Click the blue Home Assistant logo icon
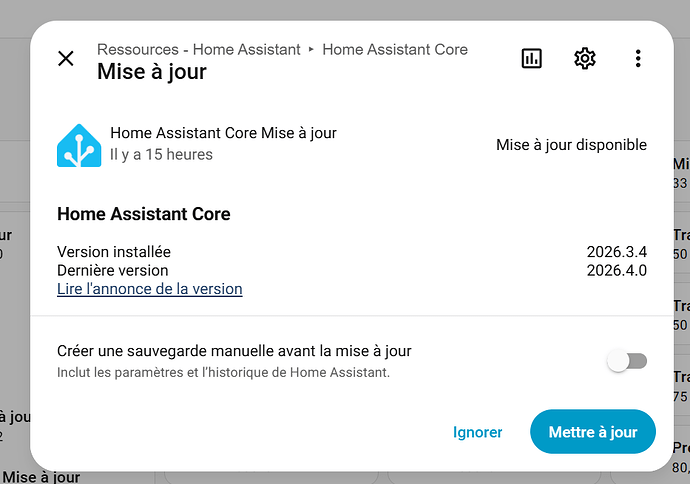Screen dimensions: 690x484 (x=79, y=145)
